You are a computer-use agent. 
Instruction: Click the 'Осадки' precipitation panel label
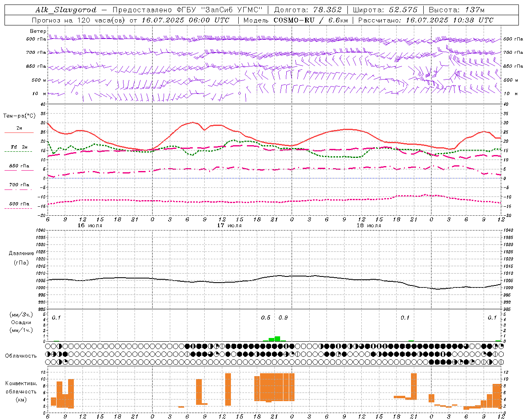(21, 322)
